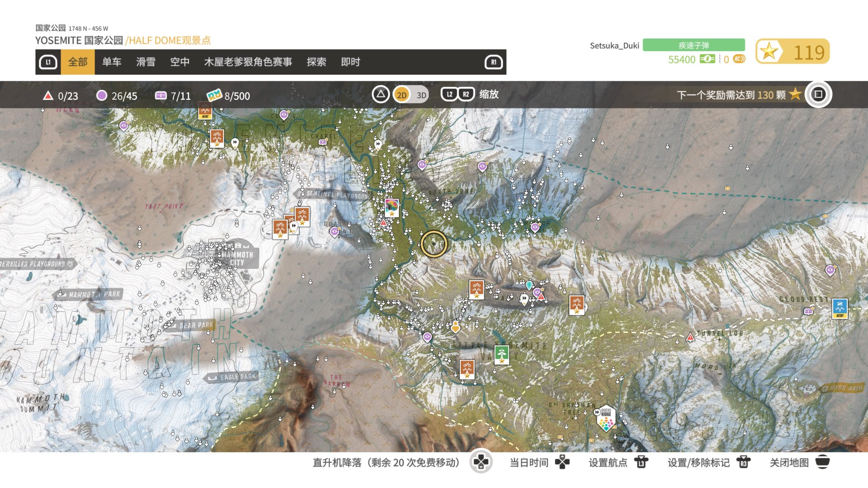
Task: Click the helicopter drop d-pad icon
Action: 481,462
